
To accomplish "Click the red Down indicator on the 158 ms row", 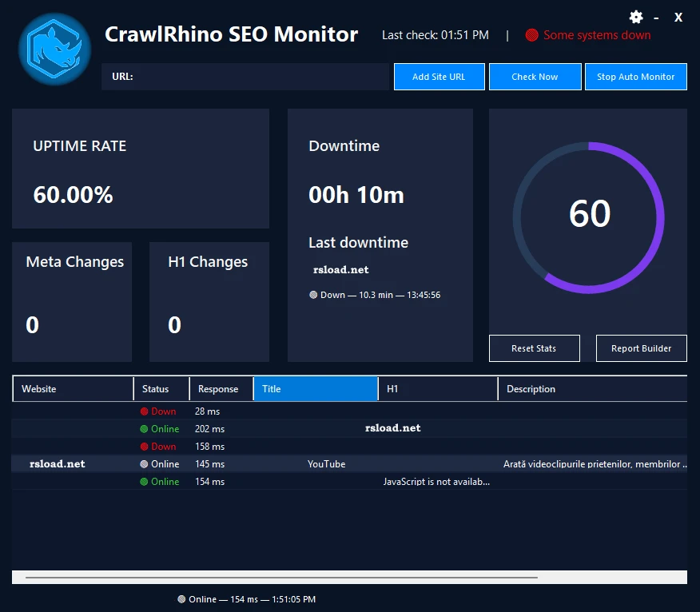I will point(144,447).
